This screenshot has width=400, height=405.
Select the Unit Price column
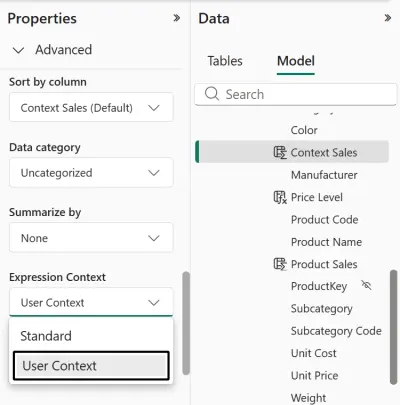tap(314, 375)
